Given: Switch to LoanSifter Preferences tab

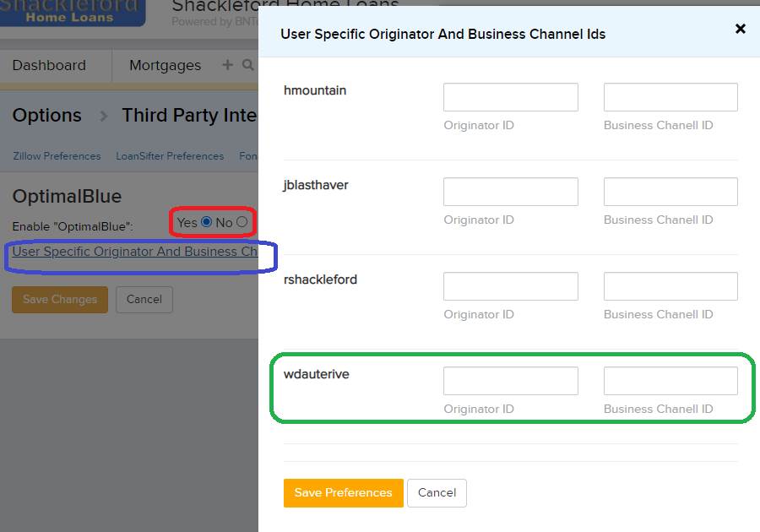Looking at the screenshot, I should tap(170, 156).
